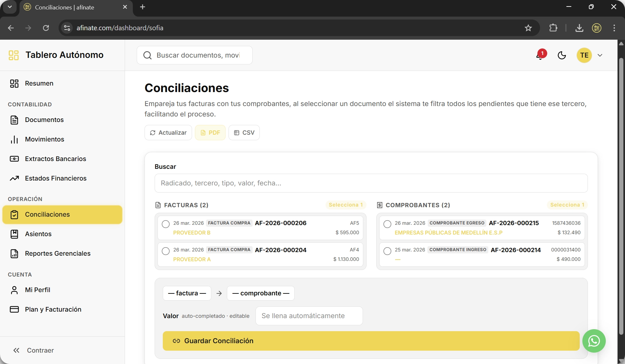625x364 pixels.
Task: Select comprobante AF-2026-000215 radio button
Action: (x=387, y=224)
